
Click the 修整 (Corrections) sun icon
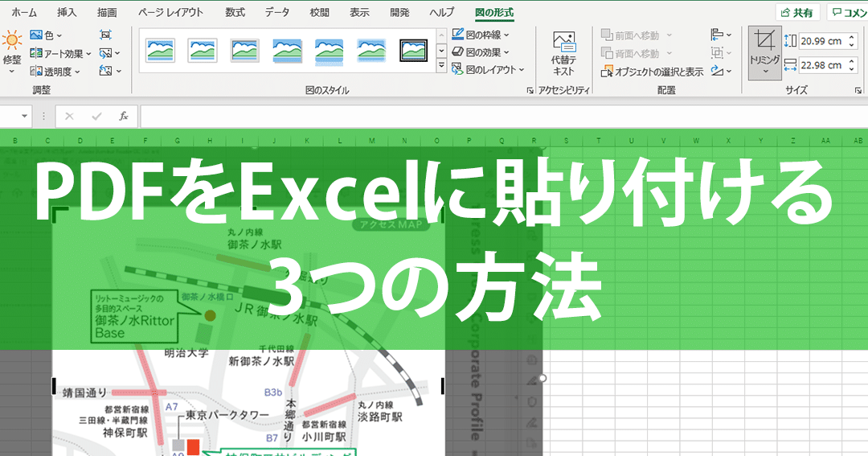[12, 40]
